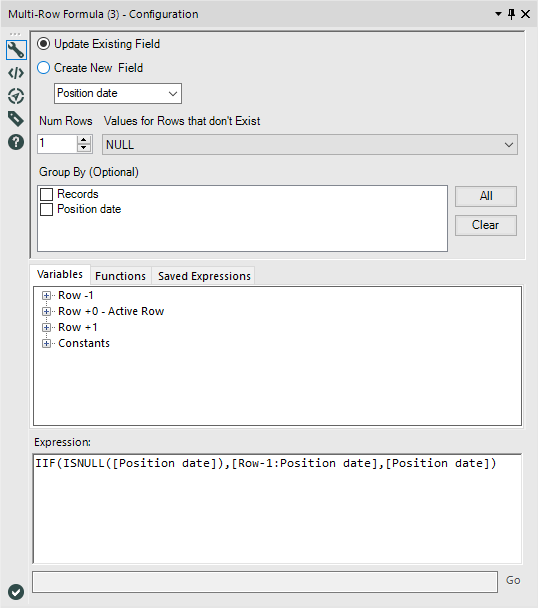Click inside the Expression editor
The image size is (538, 608).
(x=277, y=508)
